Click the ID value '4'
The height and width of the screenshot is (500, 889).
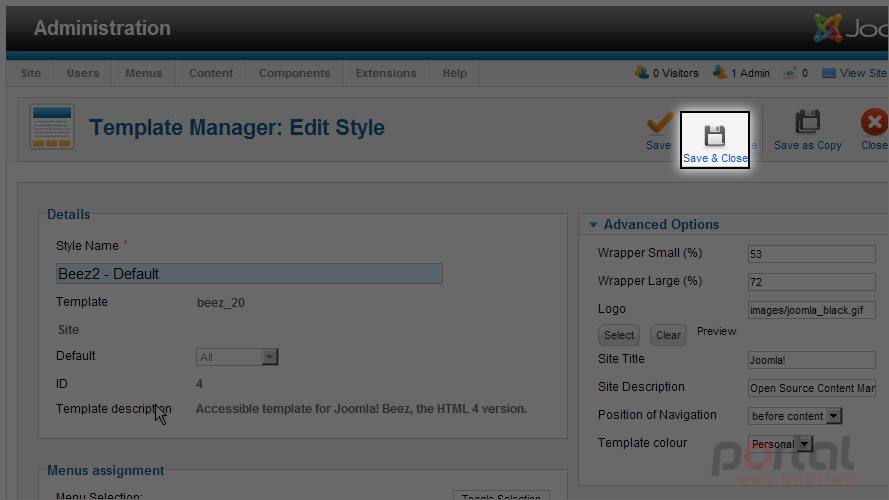(199, 384)
